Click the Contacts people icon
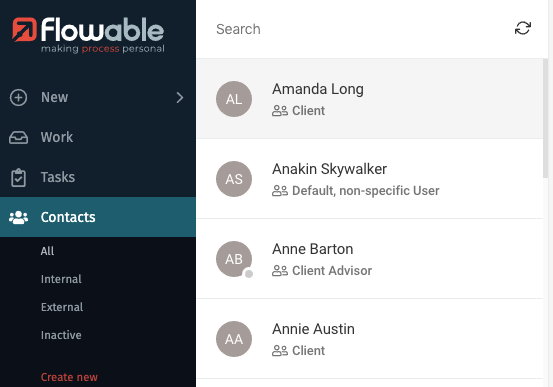Viewport: 553px width, 387px height. (x=18, y=217)
